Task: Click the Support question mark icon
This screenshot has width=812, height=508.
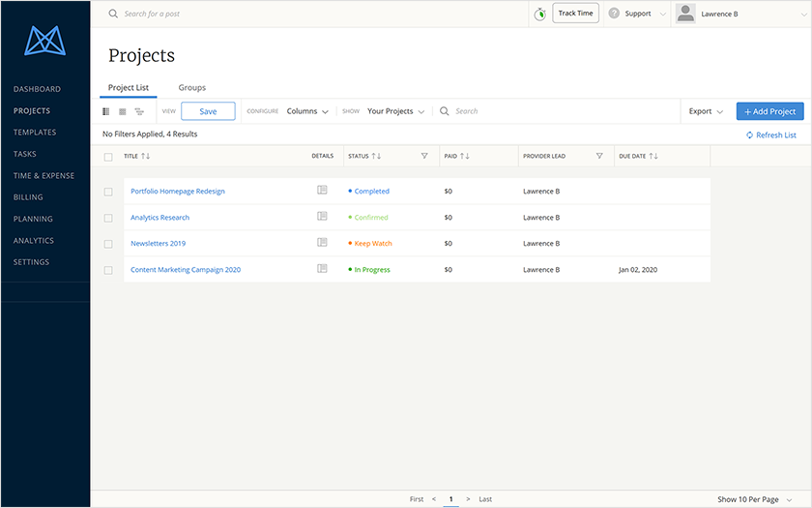Action: click(614, 14)
